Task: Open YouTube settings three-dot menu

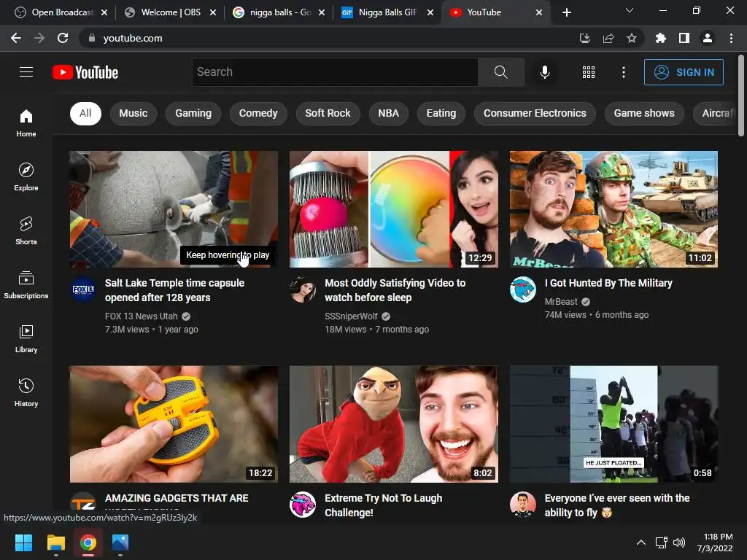Action: tap(623, 72)
